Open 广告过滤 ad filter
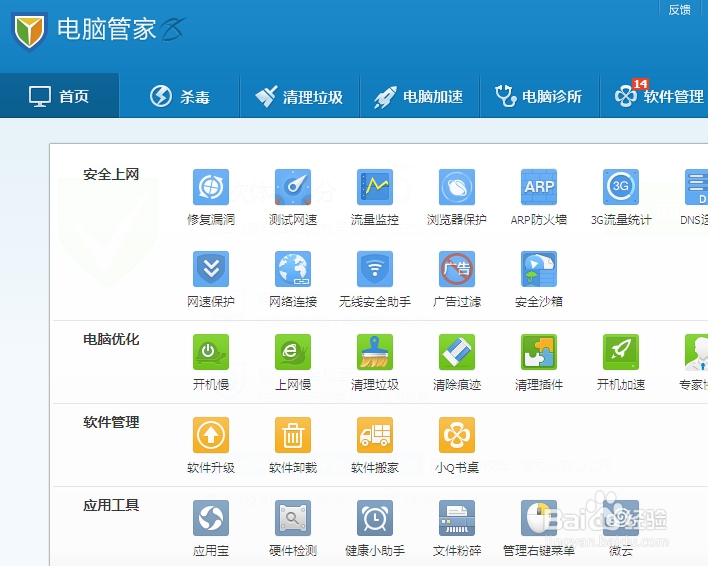Screen dimensions: 708x566 point(457,269)
